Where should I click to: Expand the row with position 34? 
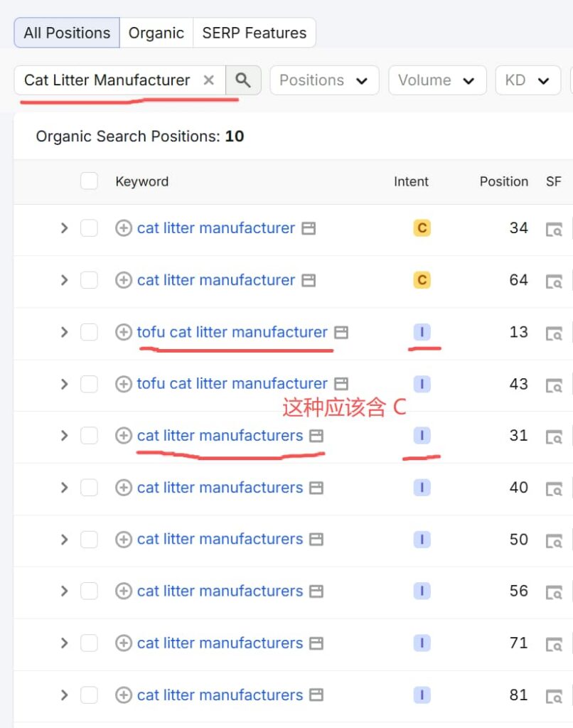tap(64, 228)
